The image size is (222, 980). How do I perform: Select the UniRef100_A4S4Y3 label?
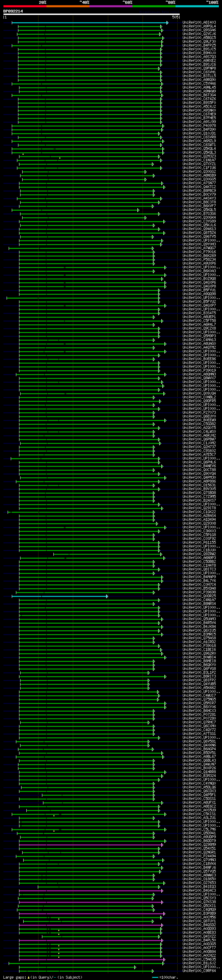tap(199, 198)
